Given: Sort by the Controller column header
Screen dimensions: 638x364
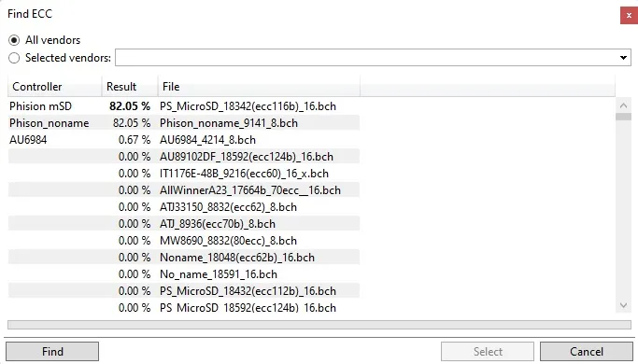Looking at the screenshot, I should pos(54,87).
